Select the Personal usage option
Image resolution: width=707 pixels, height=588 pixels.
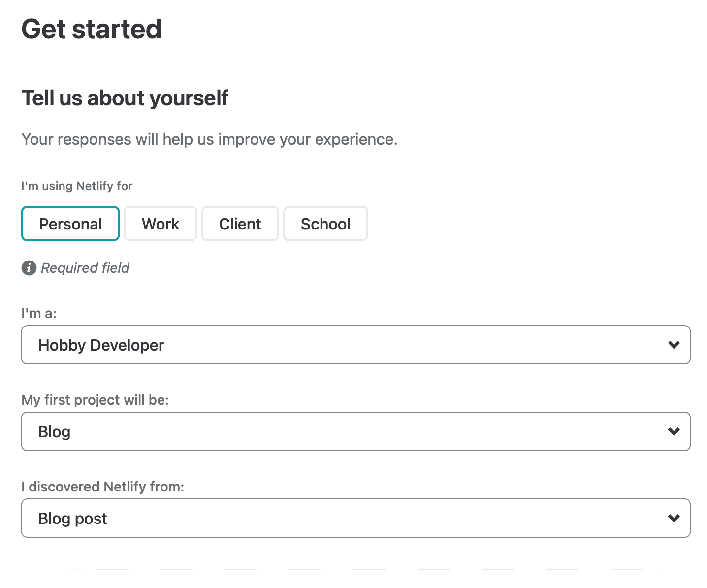click(70, 224)
